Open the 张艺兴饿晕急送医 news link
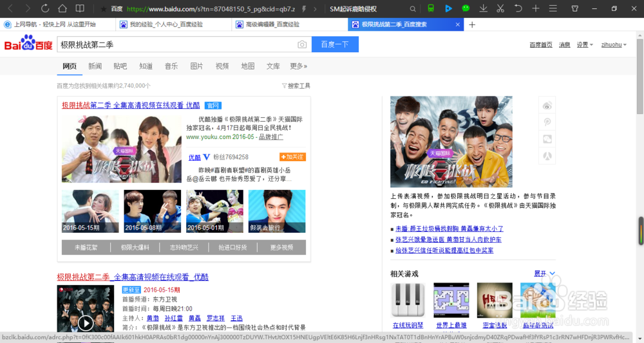The image size is (644, 343). [448, 239]
